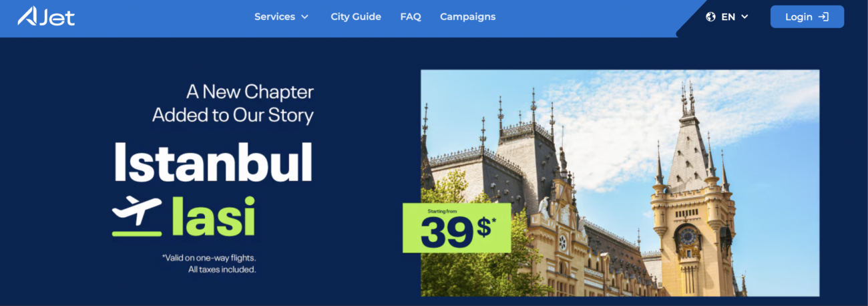
Task: Click the arrow icon inside Login
Action: (823, 17)
